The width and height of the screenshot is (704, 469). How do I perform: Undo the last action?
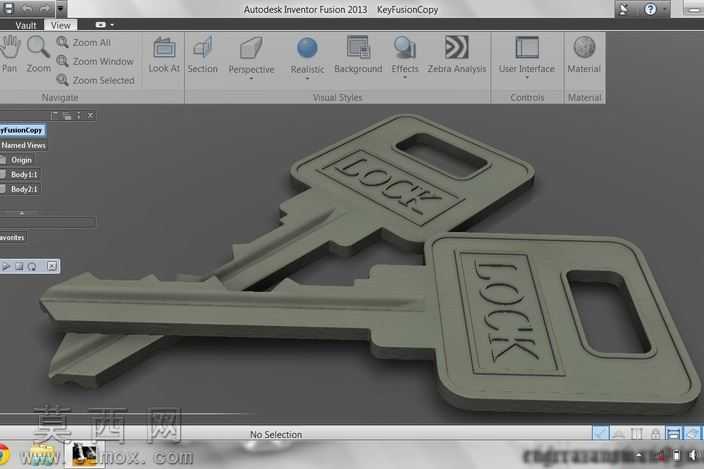tap(27, 8)
